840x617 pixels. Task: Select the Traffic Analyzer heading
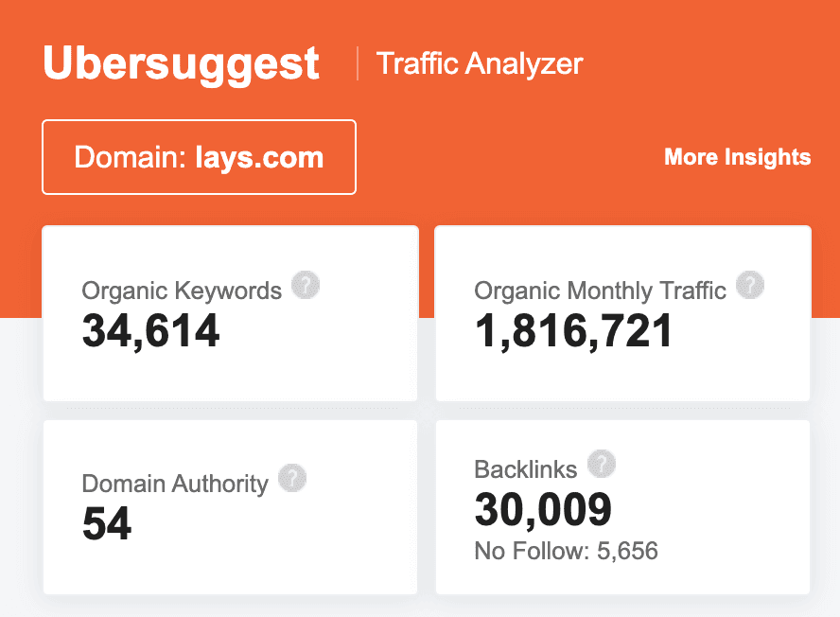coord(480,63)
